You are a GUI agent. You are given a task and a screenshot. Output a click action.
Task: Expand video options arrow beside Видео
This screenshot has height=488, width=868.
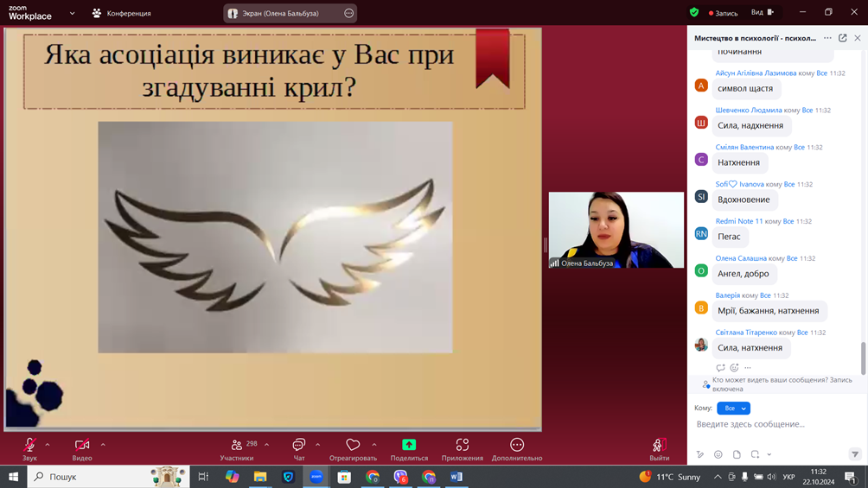click(x=103, y=445)
